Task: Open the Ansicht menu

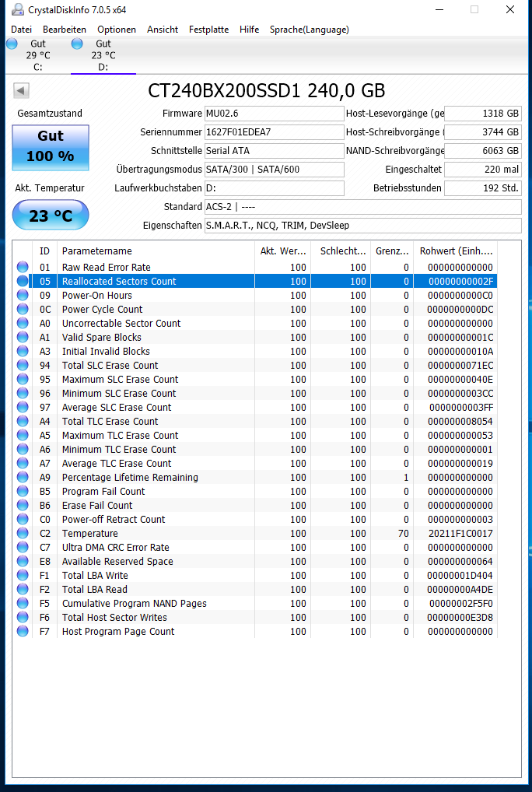Action: tap(163, 30)
